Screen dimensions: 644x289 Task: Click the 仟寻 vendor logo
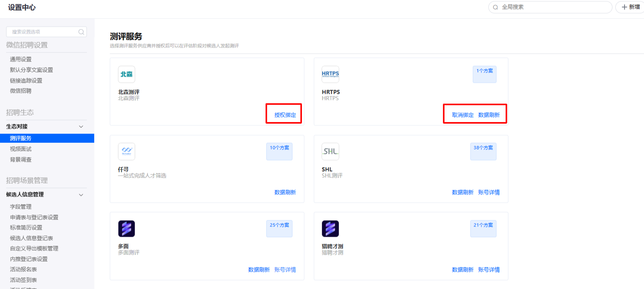tap(127, 151)
